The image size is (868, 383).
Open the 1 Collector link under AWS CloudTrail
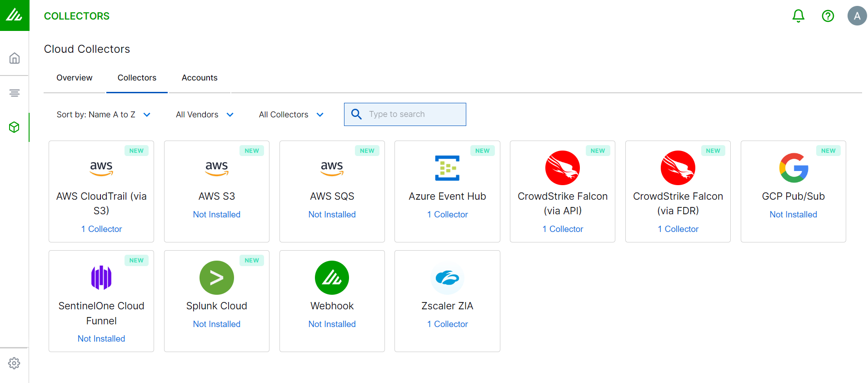point(101,229)
